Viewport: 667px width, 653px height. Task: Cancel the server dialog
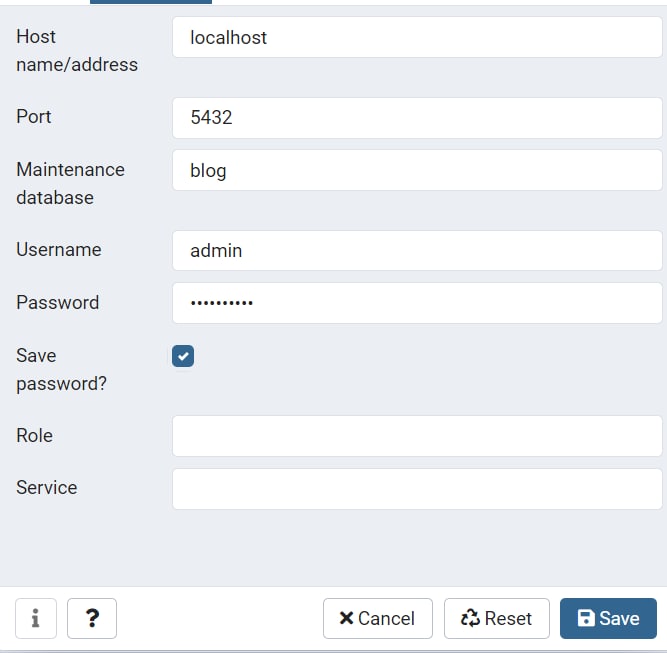click(378, 618)
